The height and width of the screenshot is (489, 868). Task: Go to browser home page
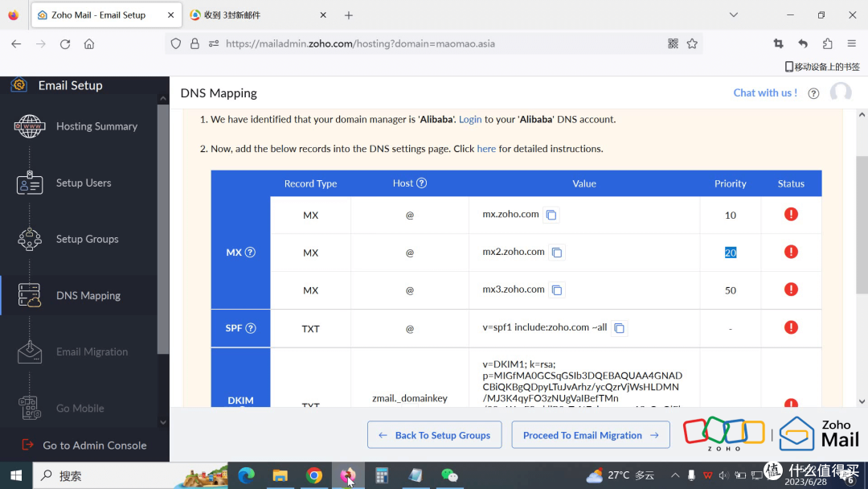coord(89,43)
